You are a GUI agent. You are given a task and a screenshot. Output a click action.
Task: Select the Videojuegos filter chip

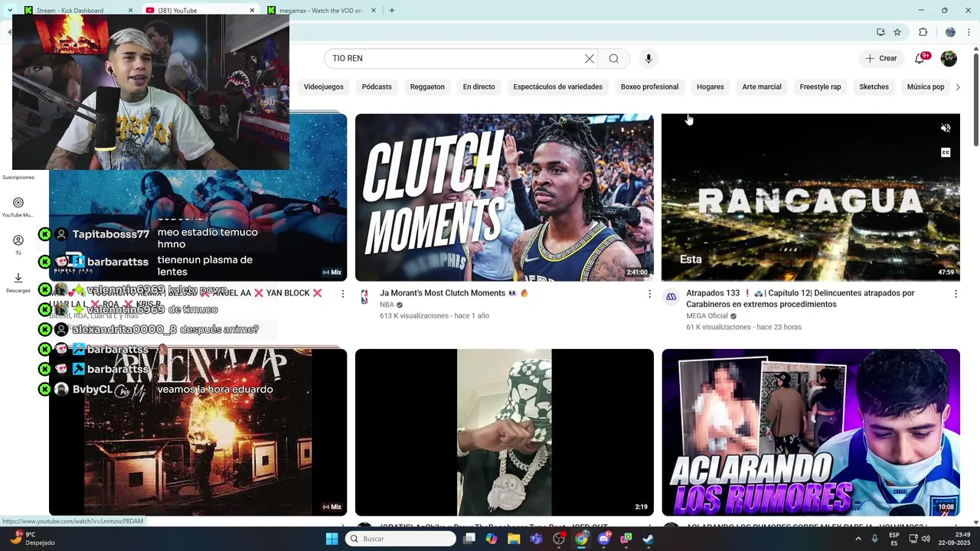click(323, 87)
